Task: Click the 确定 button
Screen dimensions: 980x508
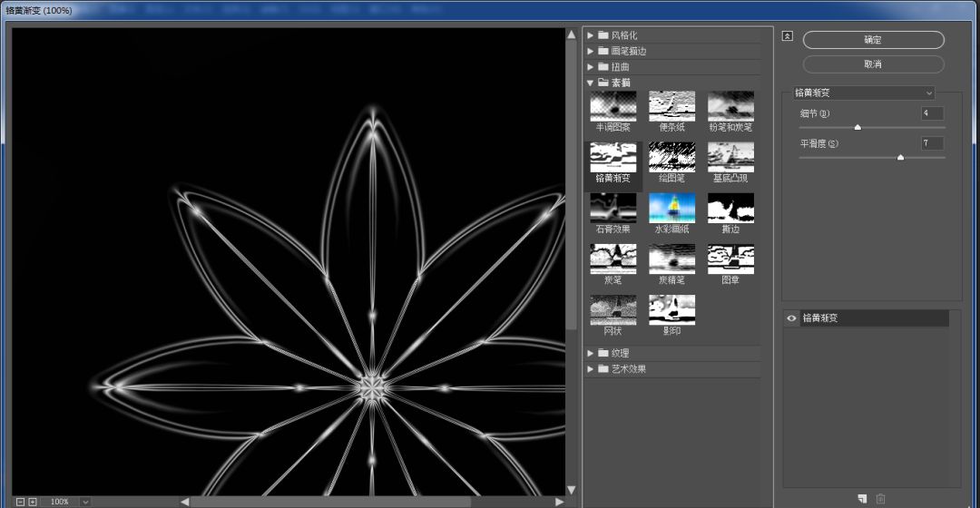Action: pyautogui.click(x=873, y=40)
